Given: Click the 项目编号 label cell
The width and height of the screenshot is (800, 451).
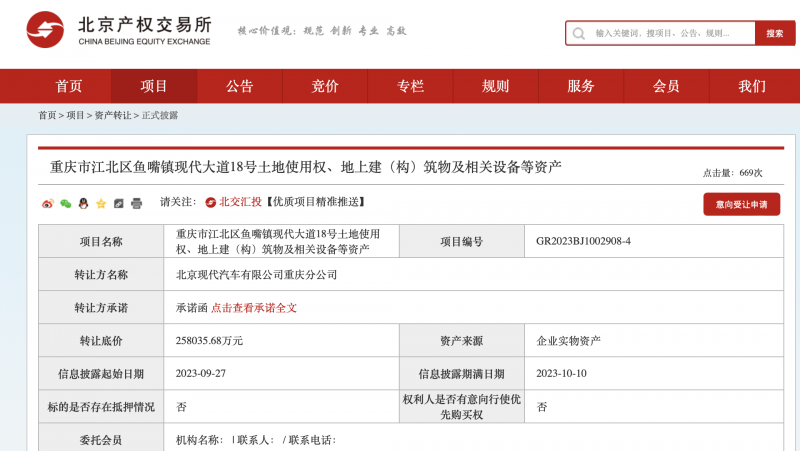Looking at the screenshot, I should [462, 241].
